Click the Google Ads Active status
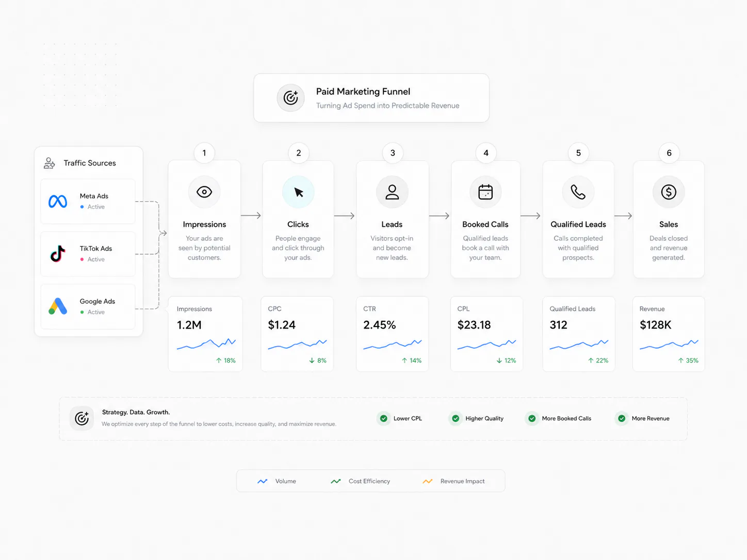 92,312
